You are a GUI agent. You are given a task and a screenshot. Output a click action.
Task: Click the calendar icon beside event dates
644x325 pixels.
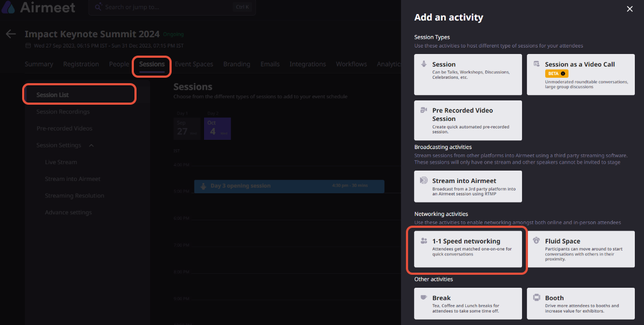pos(28,45)
